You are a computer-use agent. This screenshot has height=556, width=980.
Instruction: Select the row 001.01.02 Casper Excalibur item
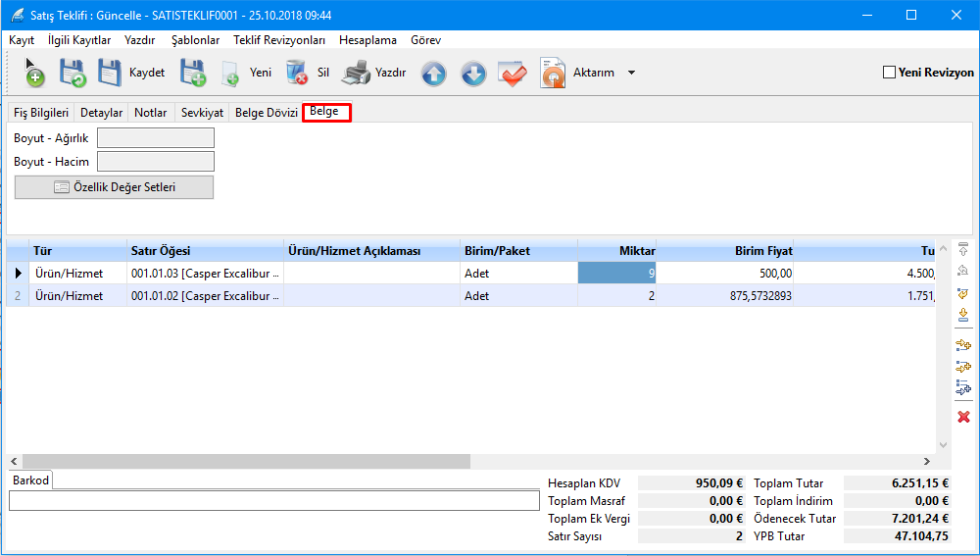click(205, 296)
